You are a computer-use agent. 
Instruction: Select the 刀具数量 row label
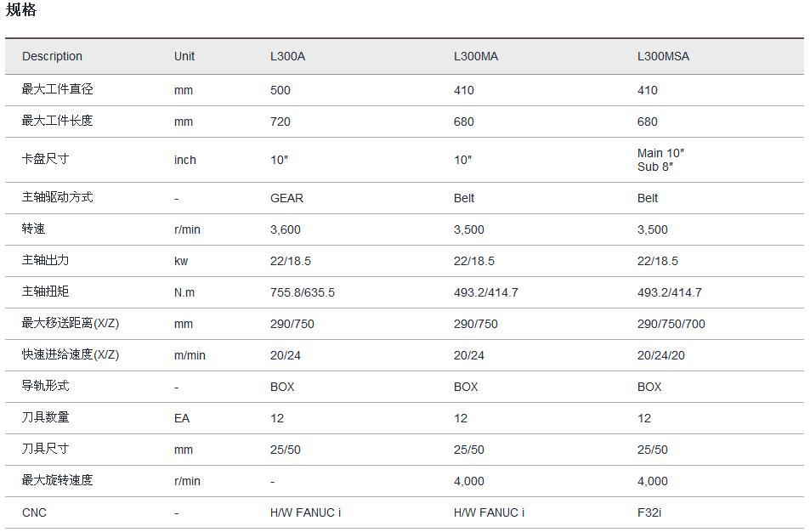pos(45,417)
